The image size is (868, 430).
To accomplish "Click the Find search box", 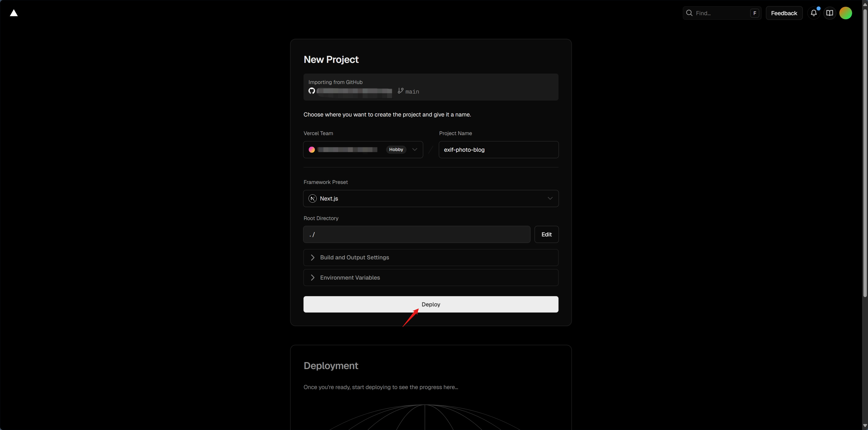I will tap(721, 13).
